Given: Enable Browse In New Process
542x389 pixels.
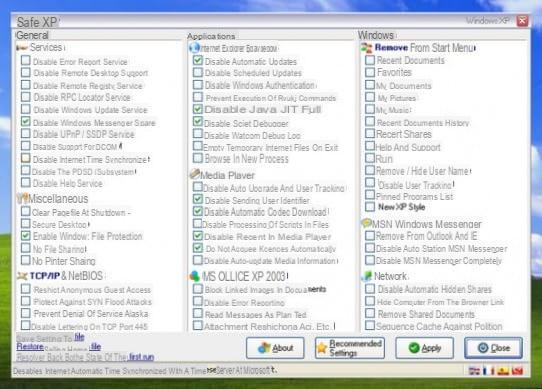Looking at the screenshot, I should point(198,158).
